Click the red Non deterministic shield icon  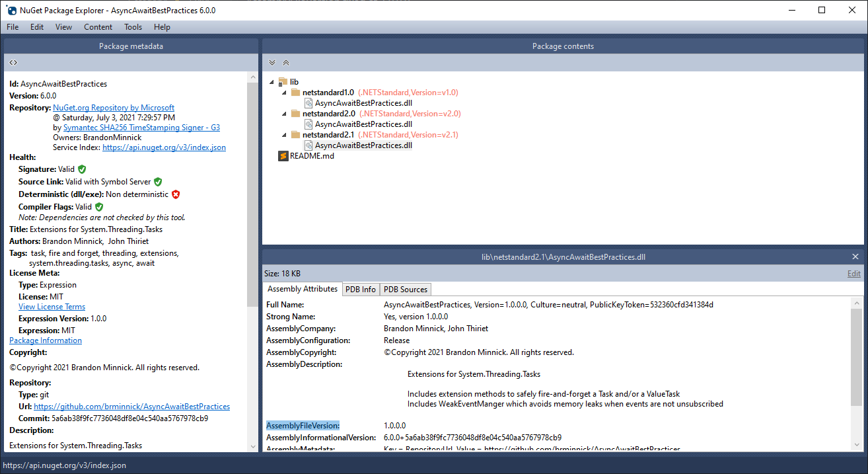click(x=176, y=194)
